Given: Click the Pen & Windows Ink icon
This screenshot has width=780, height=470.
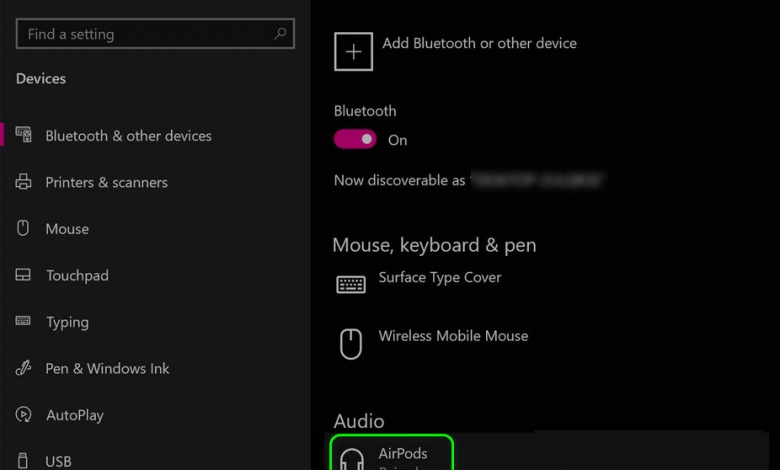Looking at the screenshot, I should 24,368.
